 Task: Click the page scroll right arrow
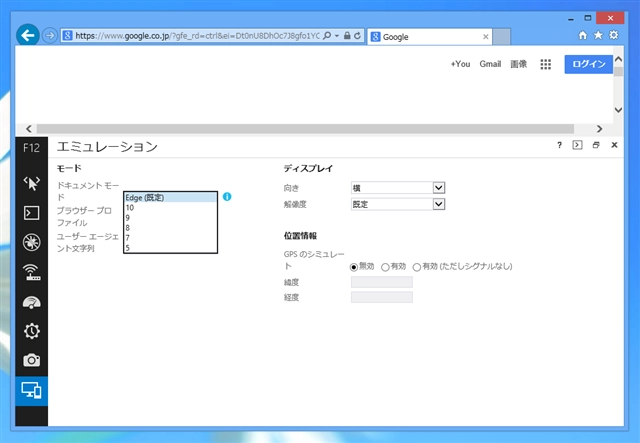599,129
